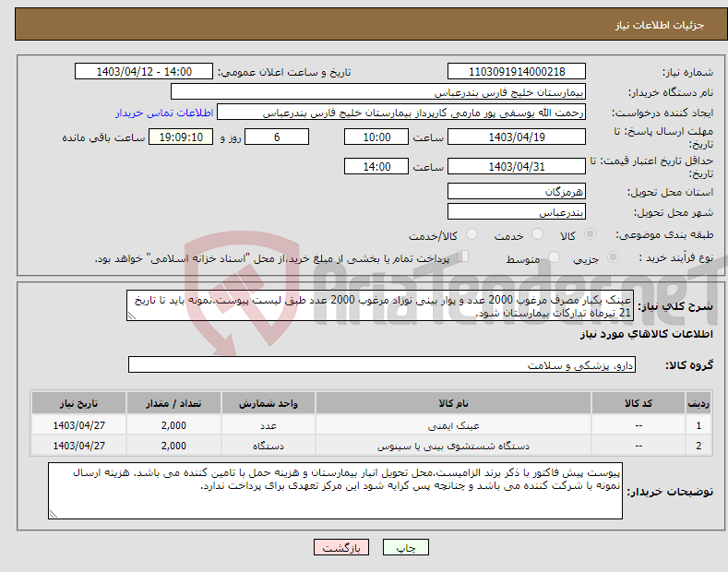Click the validity time field 14:00

pos(376,166)
